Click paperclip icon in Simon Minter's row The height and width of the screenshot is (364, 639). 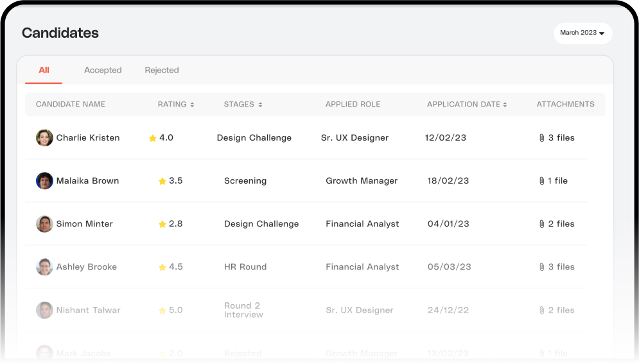(x=542, y=224)
